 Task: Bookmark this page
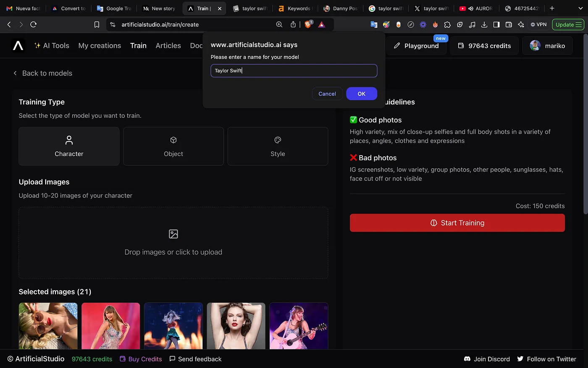point(97,24)
